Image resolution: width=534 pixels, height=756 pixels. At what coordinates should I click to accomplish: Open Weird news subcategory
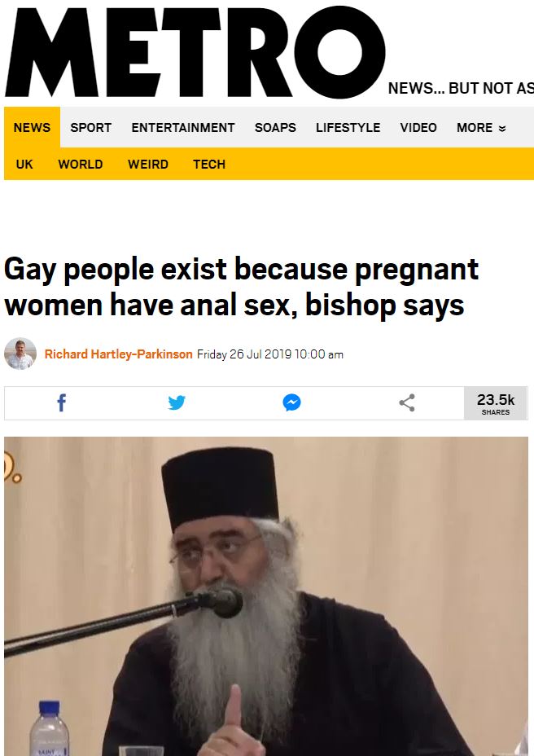(x=148, y=165)
